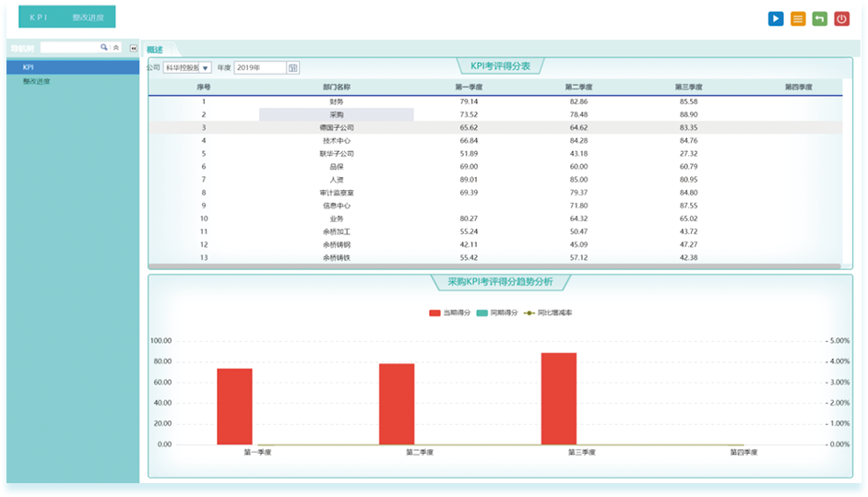Select 整改进度 in the navigation tree
The width and height of the screenshot is (868, 497).
point(36,81)
